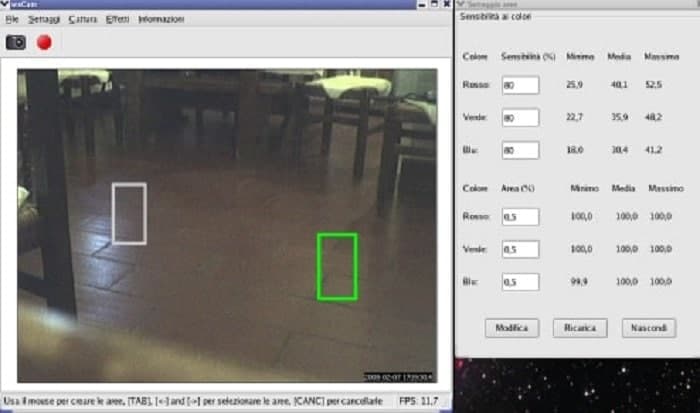Open the Informazioni menu
Image resolution: width=700 pixels, height=413 pixels.
pyautogui.click(x=161, y=20)
